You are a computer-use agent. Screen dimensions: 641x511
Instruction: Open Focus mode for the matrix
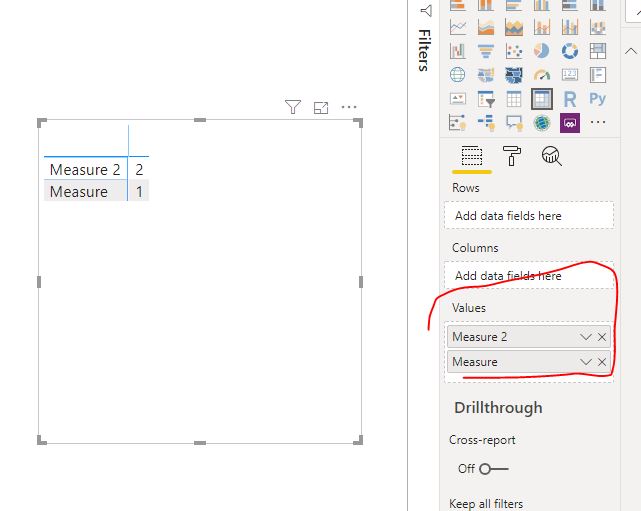pyautogui.click(x=321, y=108)
